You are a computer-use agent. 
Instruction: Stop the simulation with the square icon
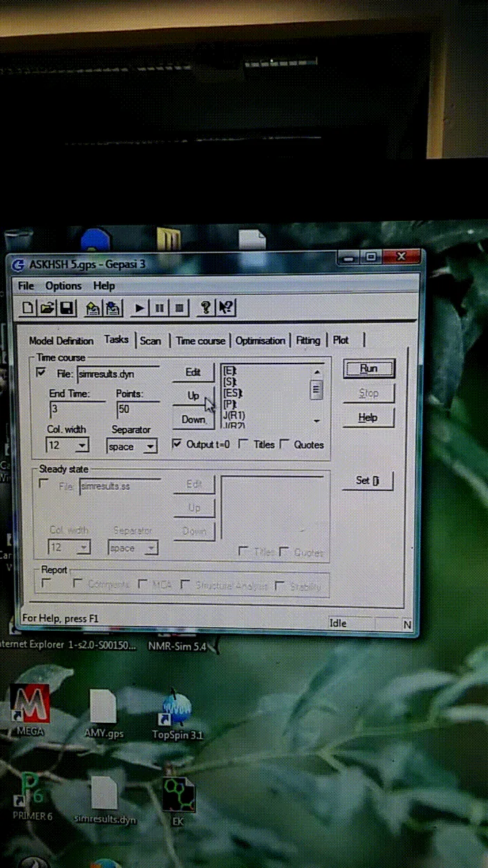tap(179, 308)
